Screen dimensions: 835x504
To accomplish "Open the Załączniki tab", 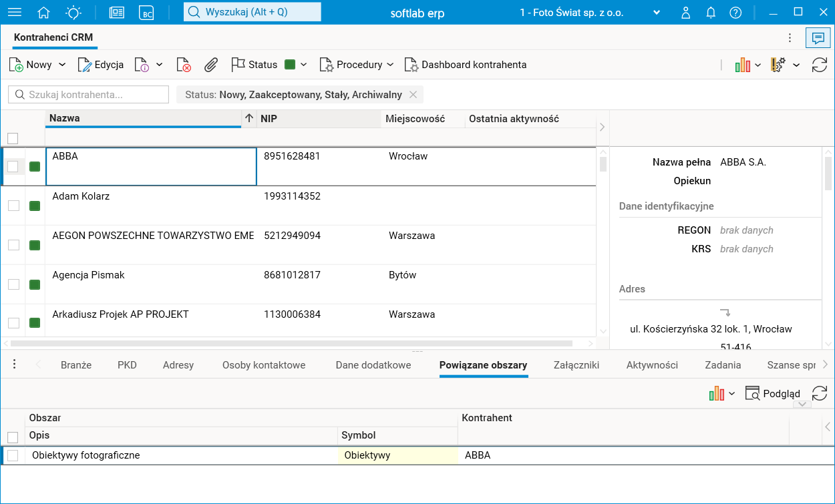I will coord(576,365).
